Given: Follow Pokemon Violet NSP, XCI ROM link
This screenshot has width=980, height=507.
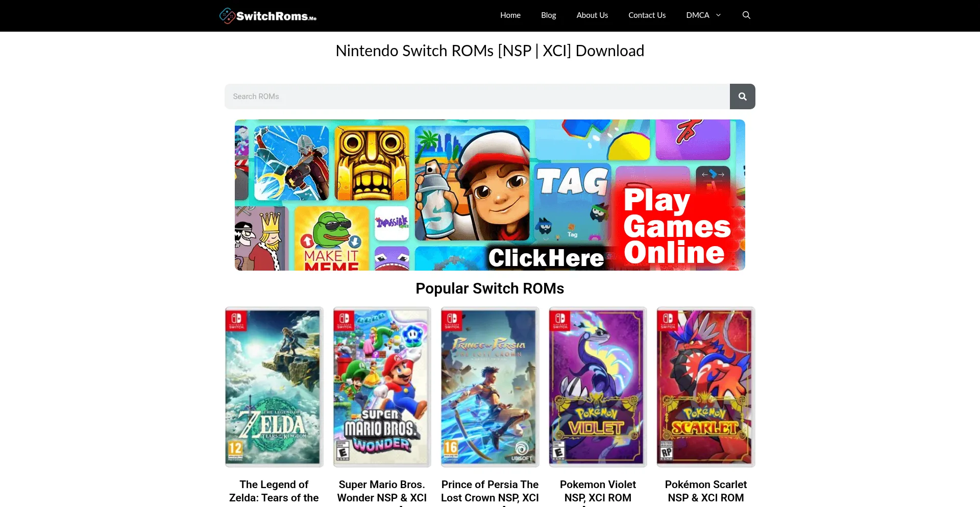Looking at the screenshot, I should click(x=598, y=491).
